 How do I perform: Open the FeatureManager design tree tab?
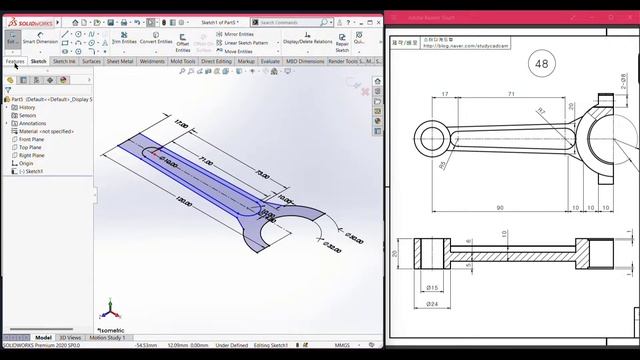[10, 80]
